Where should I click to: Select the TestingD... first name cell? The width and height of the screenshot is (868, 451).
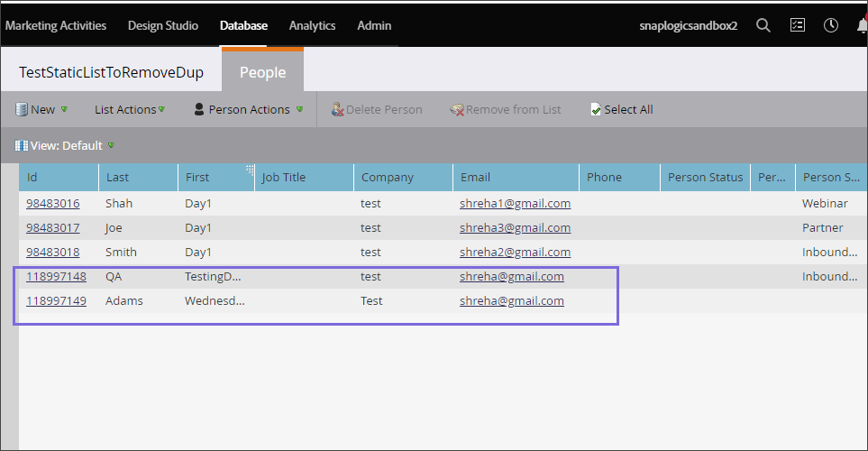[213, 277]
